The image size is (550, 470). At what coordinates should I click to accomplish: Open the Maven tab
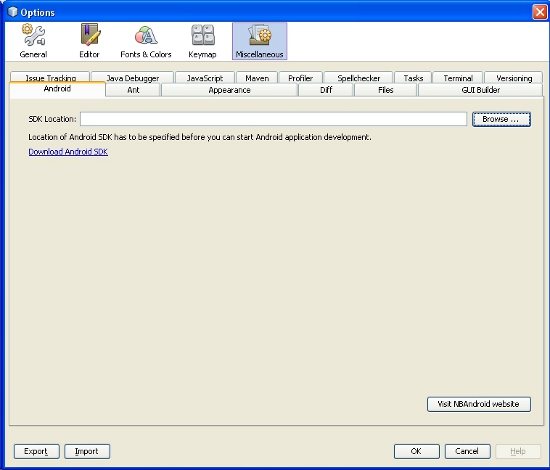(x=257, y=77)
